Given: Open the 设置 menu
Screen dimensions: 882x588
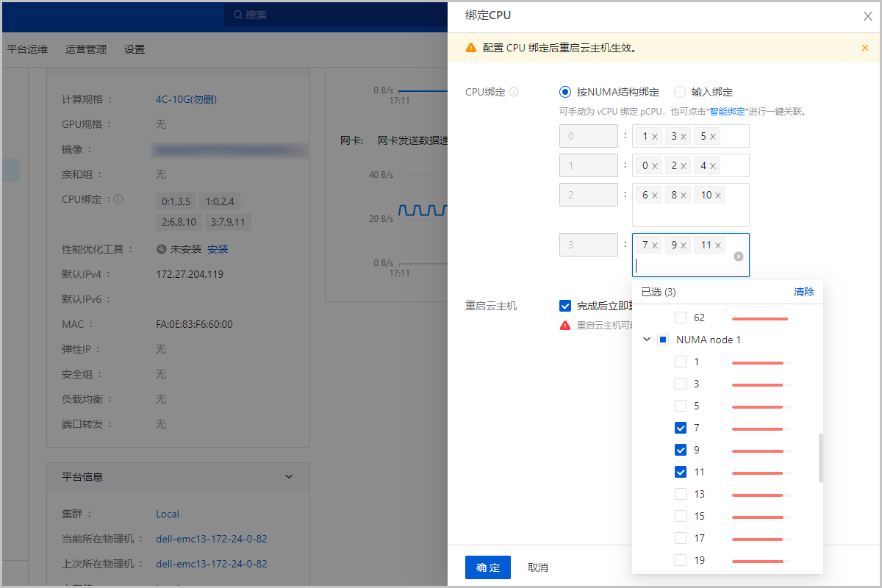Looking at the screenshot, I should pos(135,49).
